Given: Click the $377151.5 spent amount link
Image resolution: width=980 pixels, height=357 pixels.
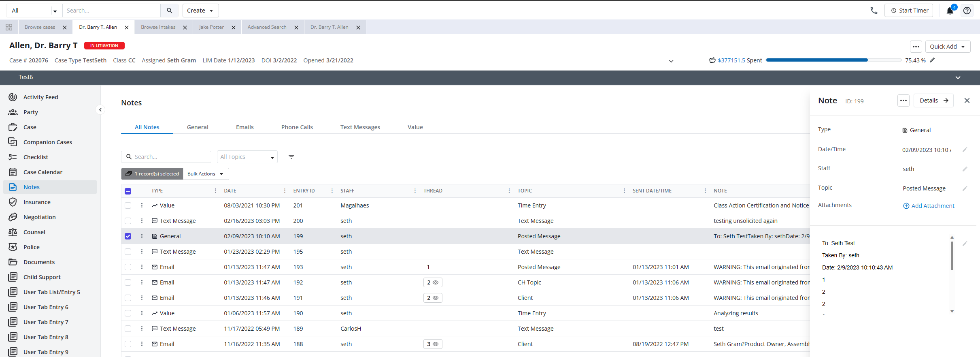Looking at the screenshot, I should pos(731,60).
